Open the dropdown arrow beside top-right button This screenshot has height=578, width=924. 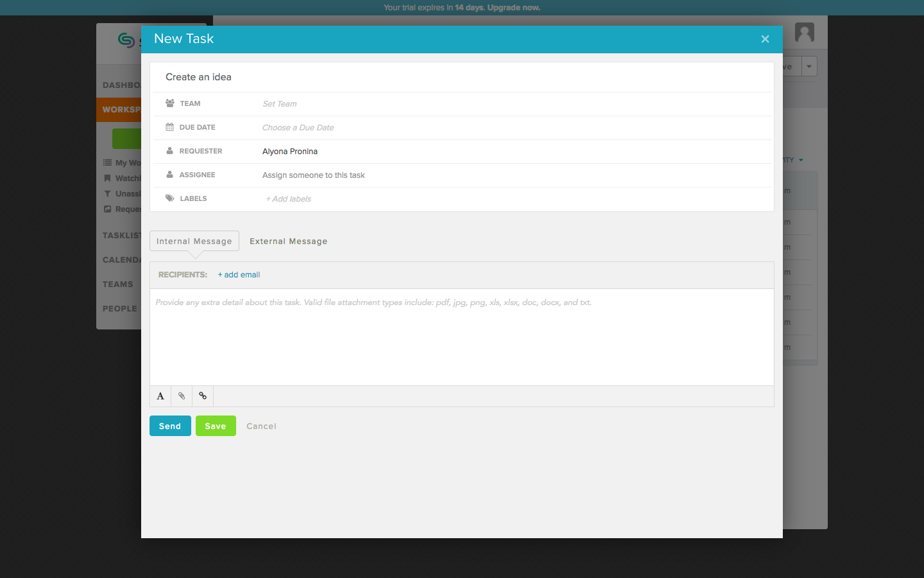click(x=809, y=66)
